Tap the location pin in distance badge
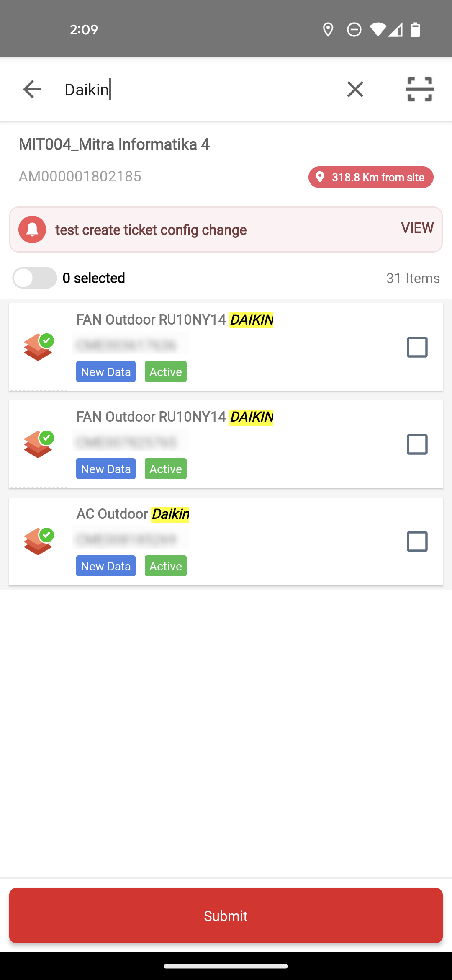The width and height of the screenshot is (452, 980). tap(320, 177)
